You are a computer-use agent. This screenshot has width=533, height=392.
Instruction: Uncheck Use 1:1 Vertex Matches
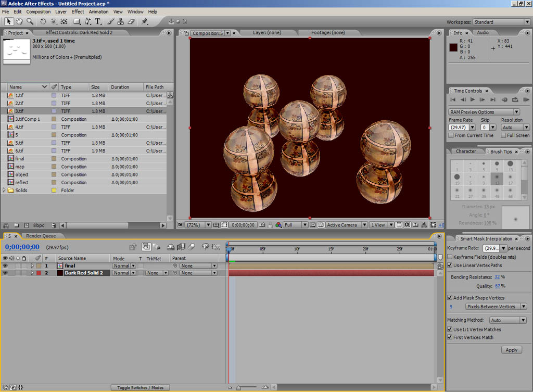click(450, 329)
